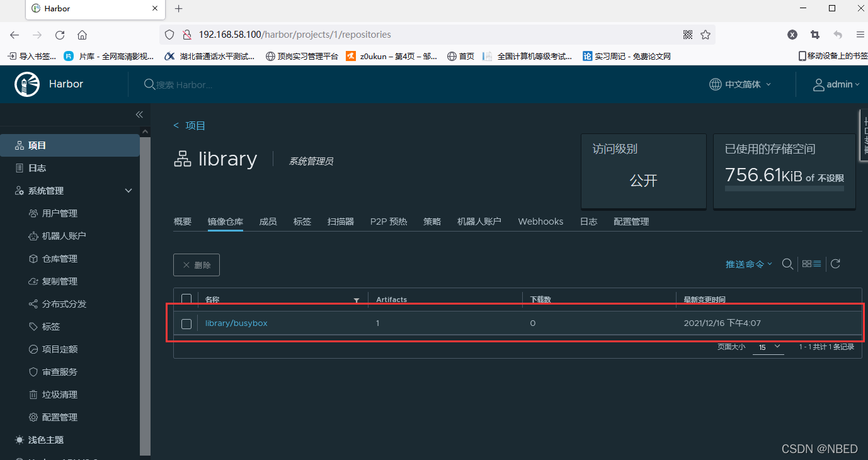Switch repositories to card view
868x460 pixels.
click(807, 264)
